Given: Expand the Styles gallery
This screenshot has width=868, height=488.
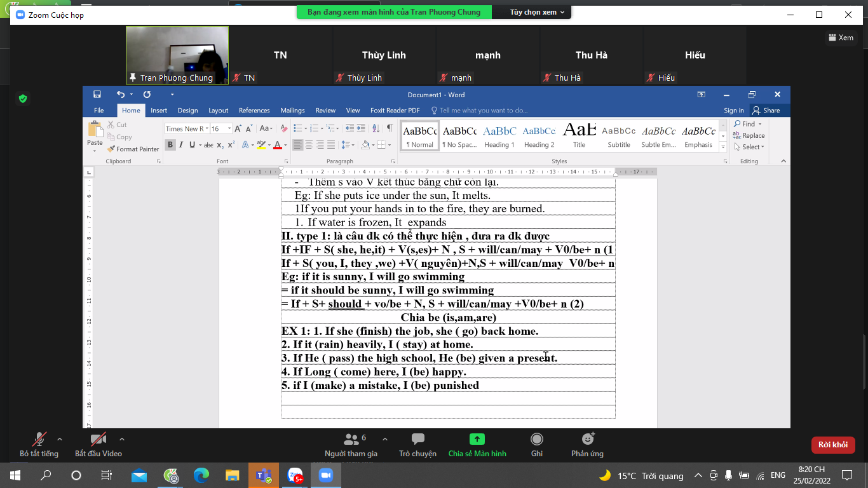Looking at the screenshot, I should point(722,147).
